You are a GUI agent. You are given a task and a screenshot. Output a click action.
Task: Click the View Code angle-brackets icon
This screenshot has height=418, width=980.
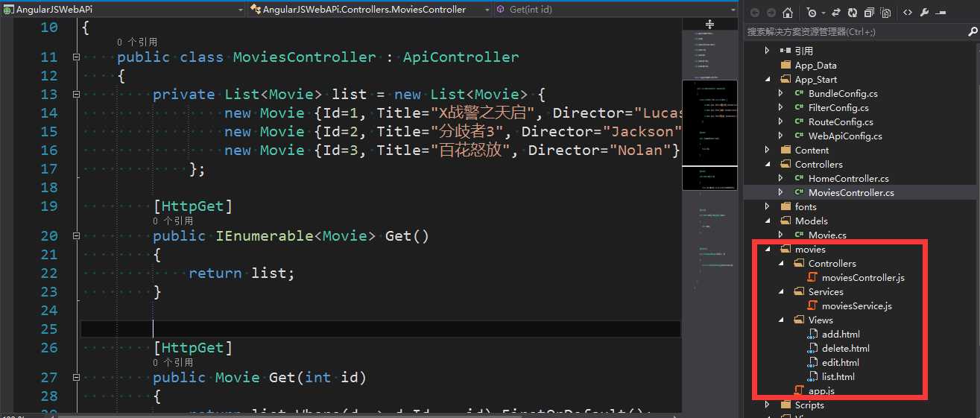click(908, 13)
